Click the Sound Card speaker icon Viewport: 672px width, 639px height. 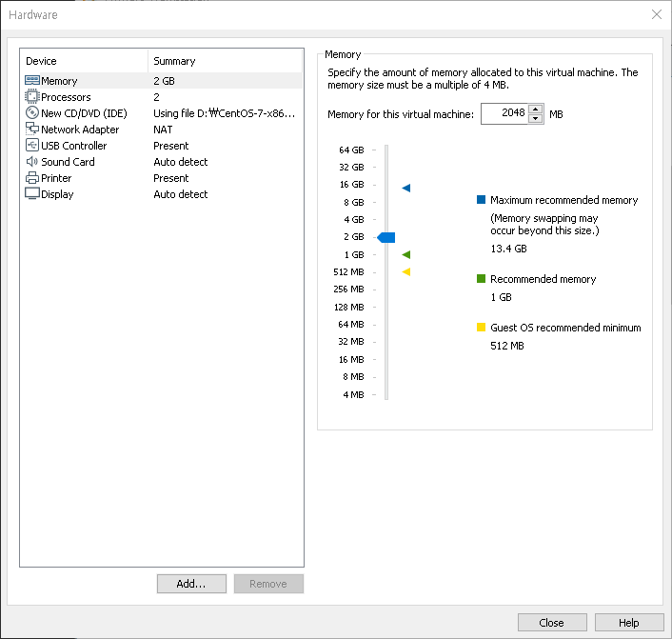(32, 162)
